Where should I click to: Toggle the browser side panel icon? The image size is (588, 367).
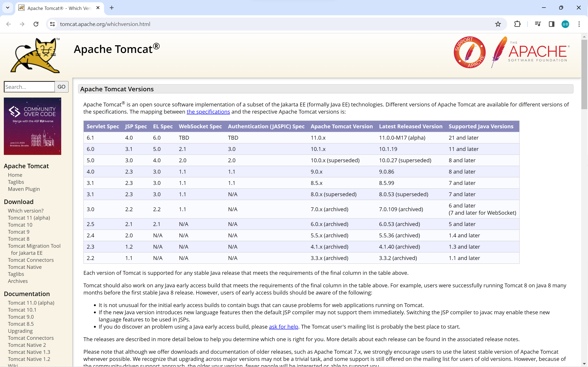pyautogui.click(x=552, y=24)
